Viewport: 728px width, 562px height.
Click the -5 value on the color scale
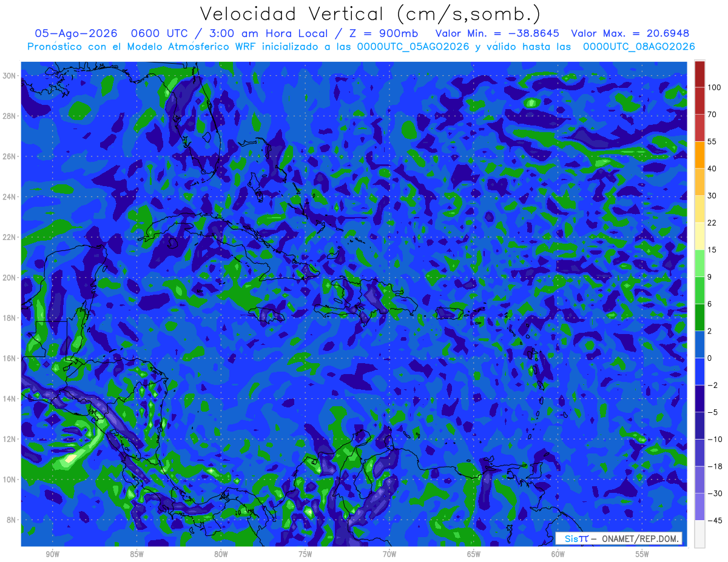712,412
